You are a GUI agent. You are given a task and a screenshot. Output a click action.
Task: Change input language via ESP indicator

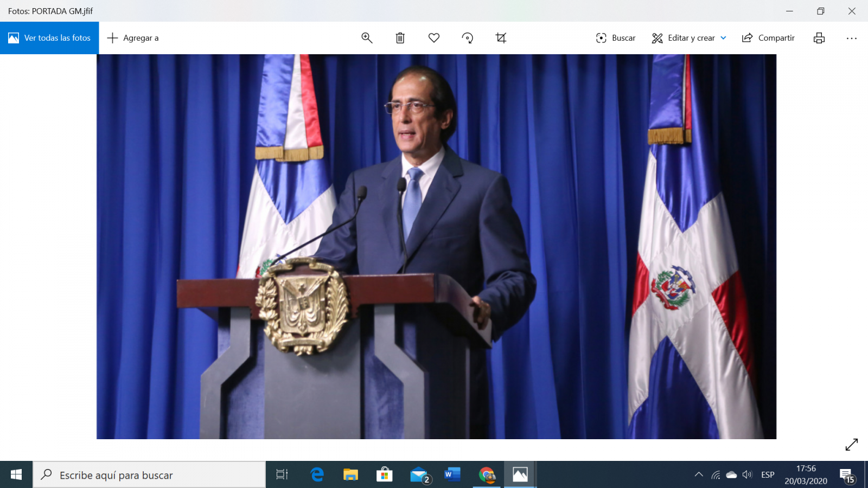click(768, 475)
